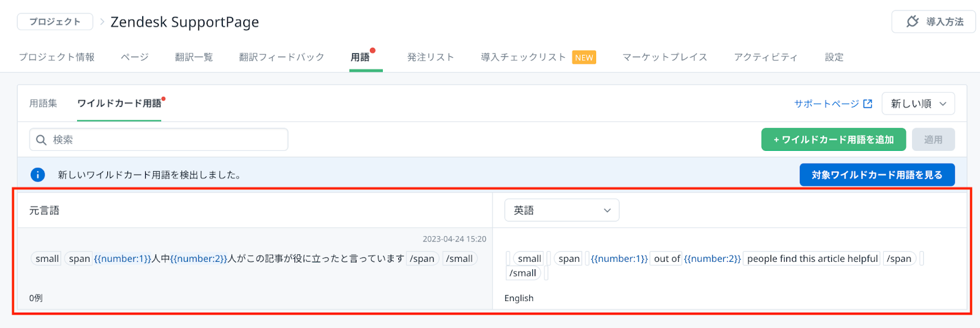Open the サポートページ link
This screenshot has height=328, width=980.
(x=826, y=104)
